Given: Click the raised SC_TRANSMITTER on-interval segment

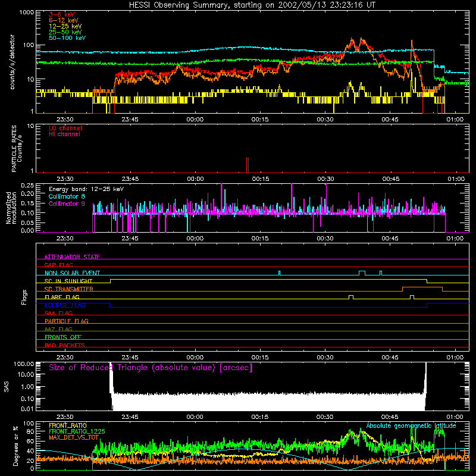Looking at the screenshot, I should [x=422, y=287].
